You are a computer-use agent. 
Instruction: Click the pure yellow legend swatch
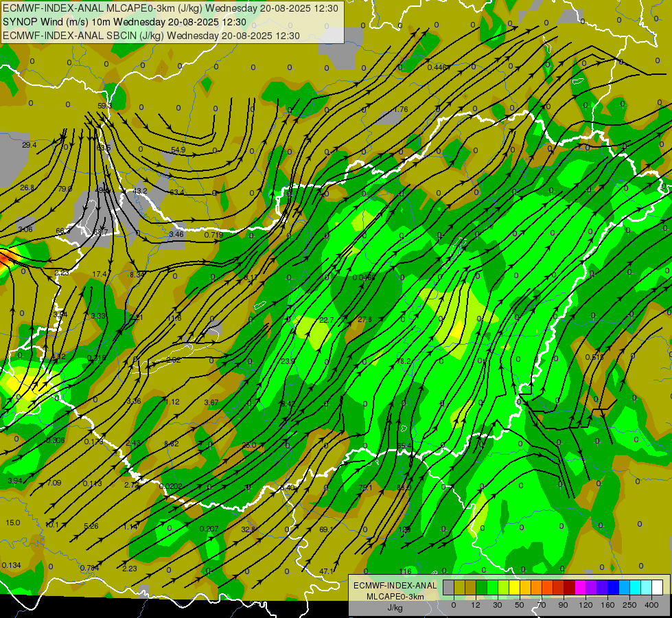click(x=514, y=588)
